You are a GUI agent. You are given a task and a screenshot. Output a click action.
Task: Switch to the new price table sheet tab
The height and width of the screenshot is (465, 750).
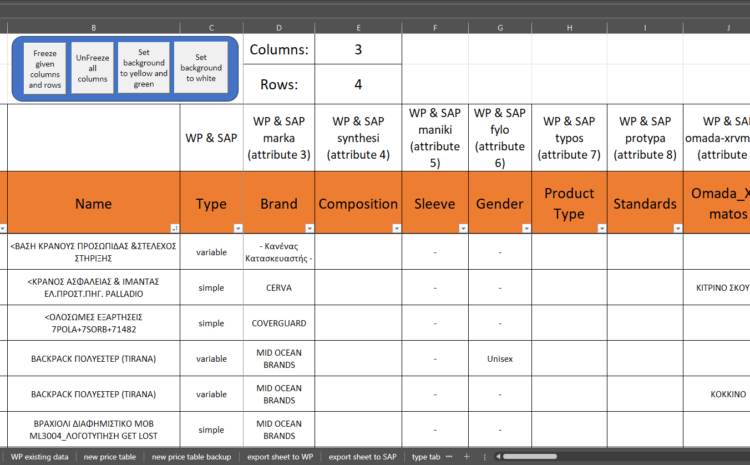coord(110,457)
